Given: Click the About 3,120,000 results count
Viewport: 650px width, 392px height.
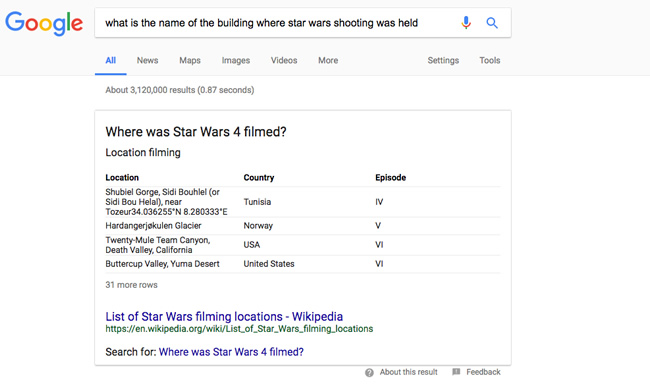Looking at the screenshot, I should [x=179, y=90].
